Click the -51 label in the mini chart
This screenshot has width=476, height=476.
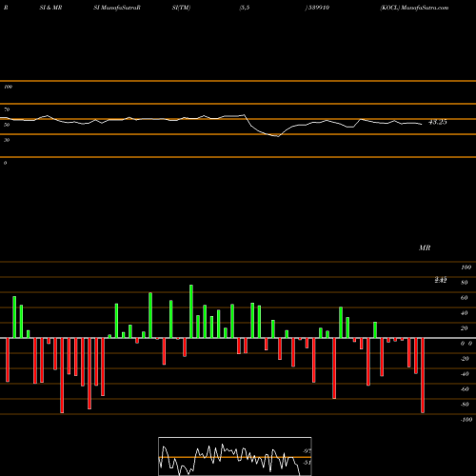point(307,463)
